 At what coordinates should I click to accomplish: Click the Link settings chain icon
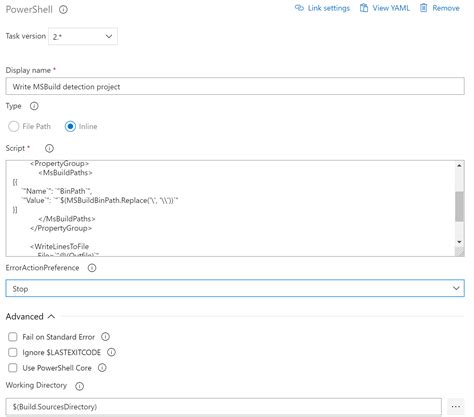(299, 8)
